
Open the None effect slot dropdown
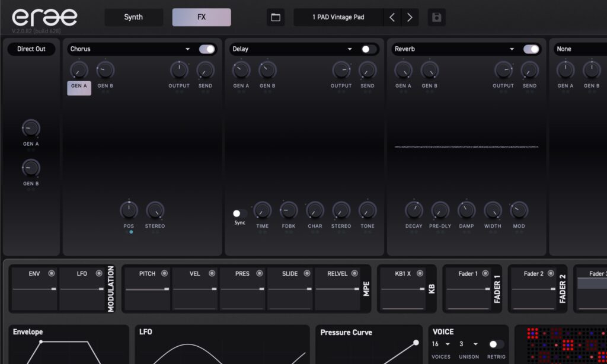tap(580, 49)
